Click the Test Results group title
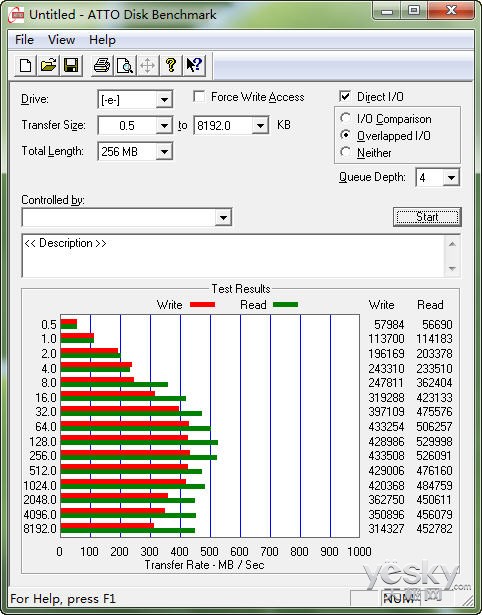482x615 pixels. click(241, 289)
